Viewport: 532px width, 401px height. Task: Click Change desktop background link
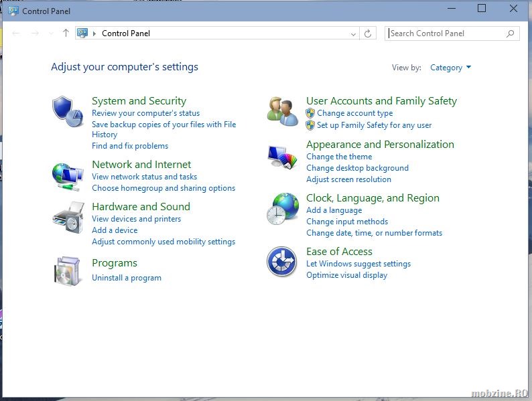(x=357, y=168)
